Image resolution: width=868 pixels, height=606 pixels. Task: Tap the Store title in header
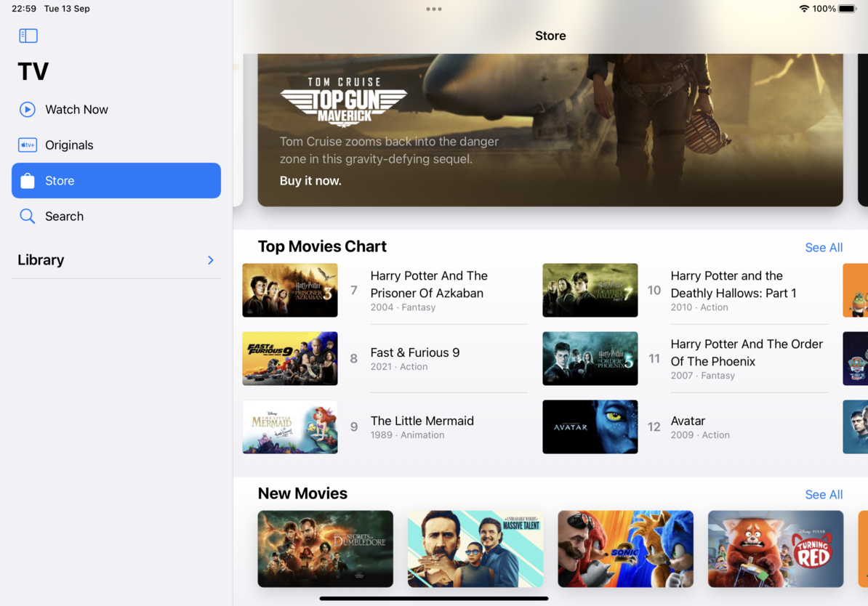(550, 36)
